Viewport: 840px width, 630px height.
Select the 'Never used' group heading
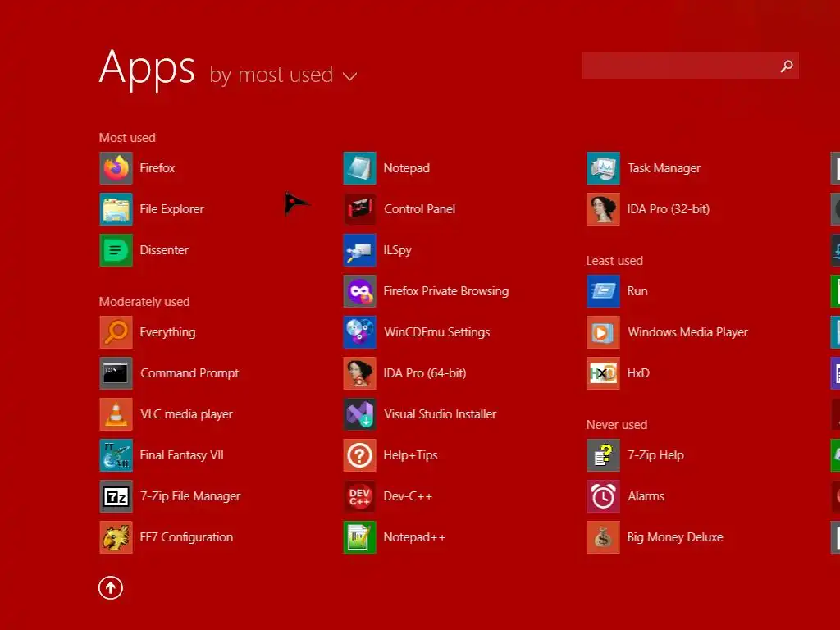pos(617,425)
